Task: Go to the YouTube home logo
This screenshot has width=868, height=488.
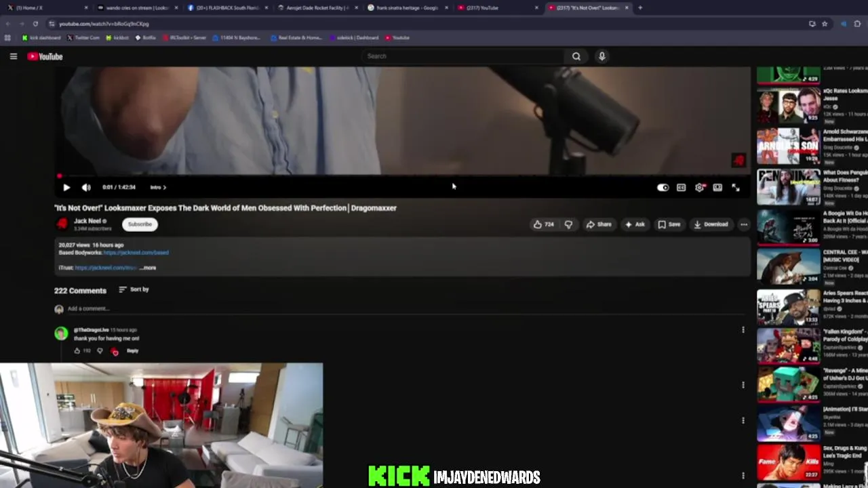Action: (x=45, y=56)
